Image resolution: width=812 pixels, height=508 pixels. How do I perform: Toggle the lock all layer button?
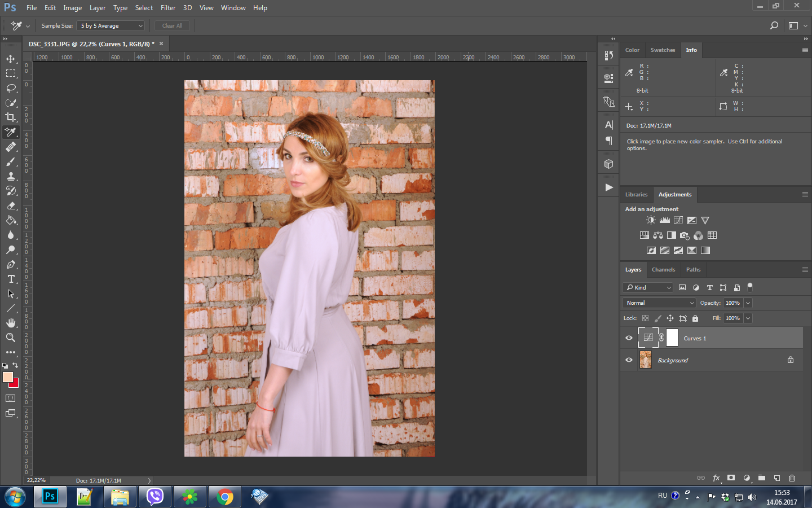click(695, 318)
